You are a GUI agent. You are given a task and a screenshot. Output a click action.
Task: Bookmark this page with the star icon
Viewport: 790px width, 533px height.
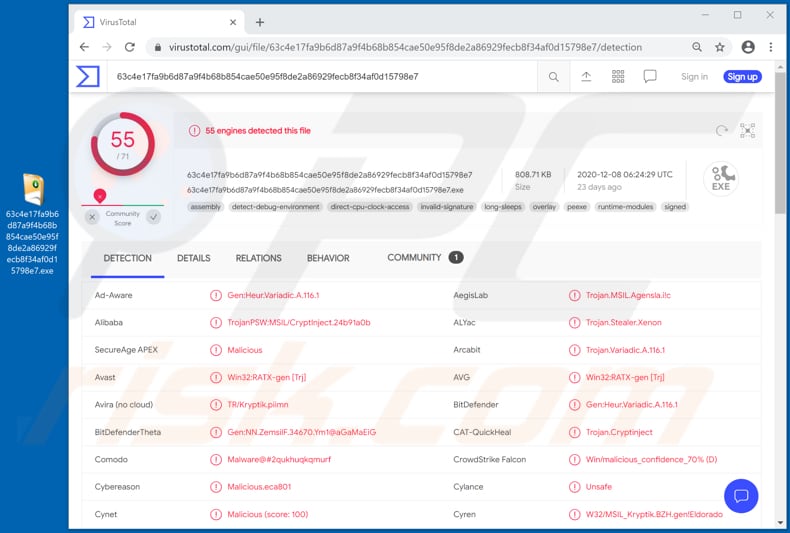720,47
